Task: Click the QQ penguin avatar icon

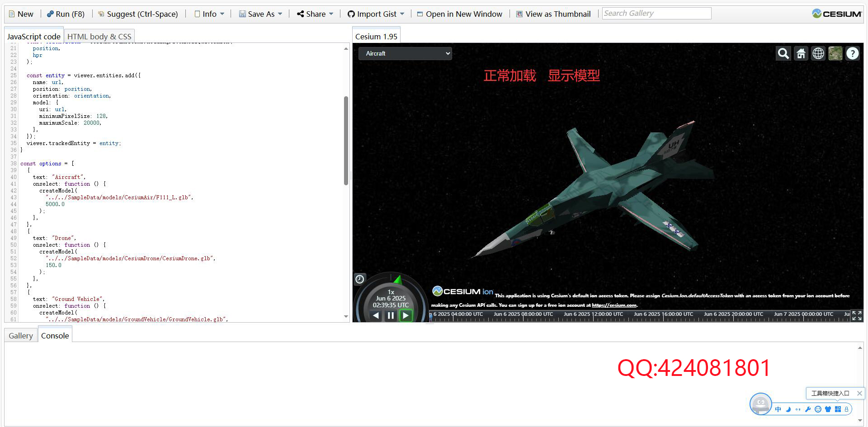Action: (x=760, y=404)
